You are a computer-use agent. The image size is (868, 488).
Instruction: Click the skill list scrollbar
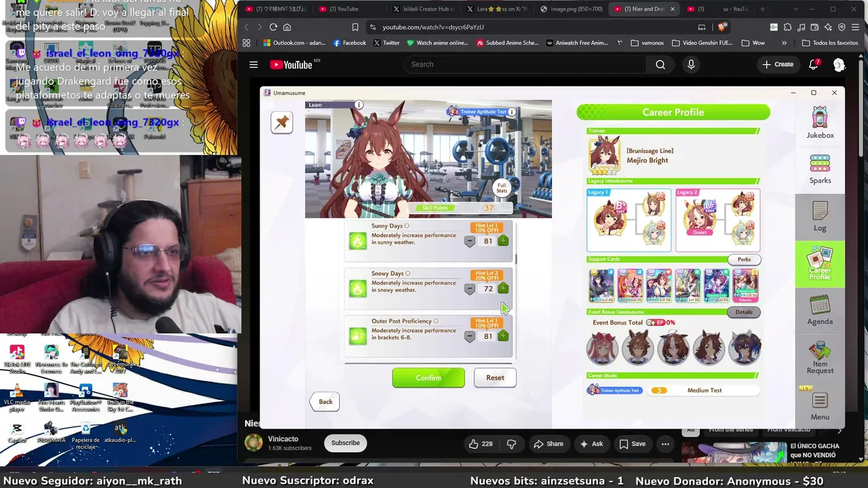point(516,259)
